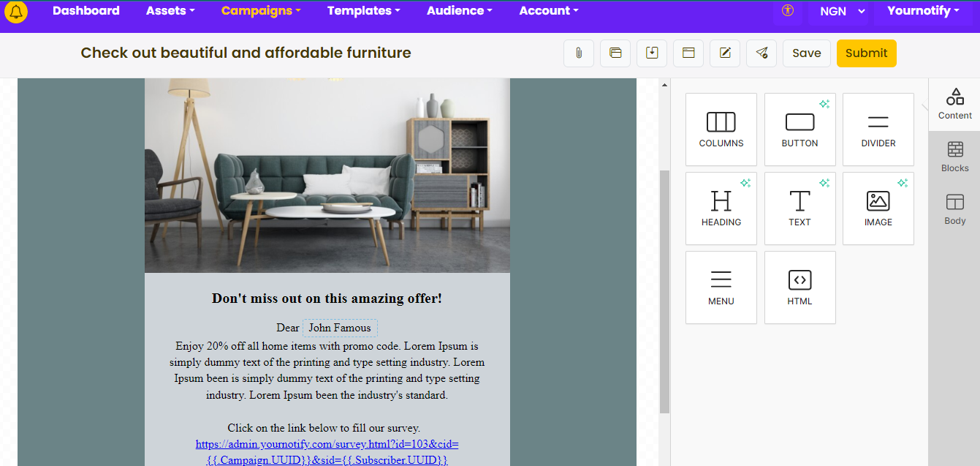
Task: Open the Content side tab
Action: pyautogui.click(x=954, y=104)
